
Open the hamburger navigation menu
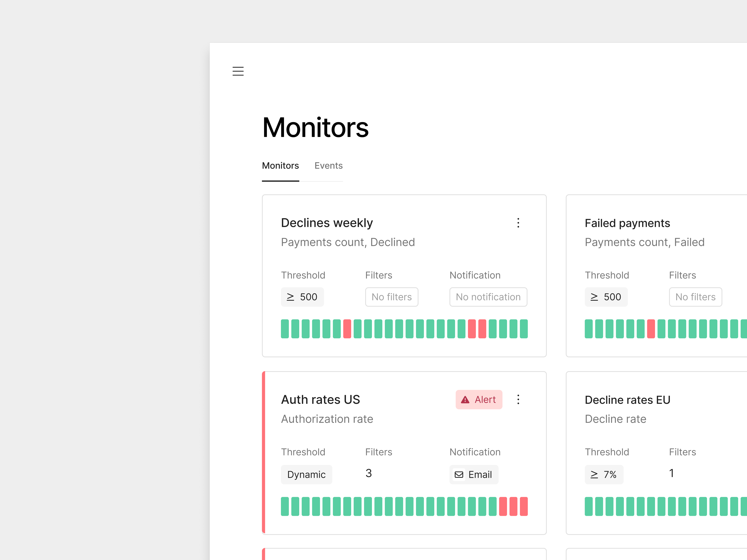(x=238, y=71)
